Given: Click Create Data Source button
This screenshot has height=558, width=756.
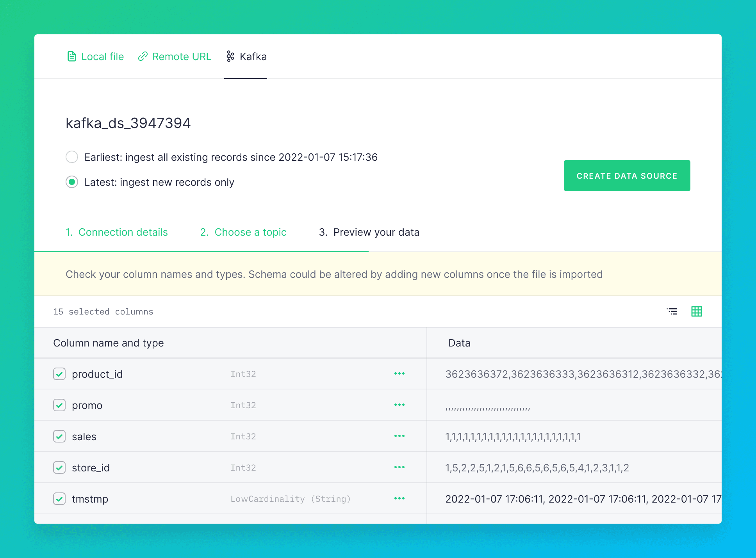Looking at the screenshot, I should coord(627,176).
